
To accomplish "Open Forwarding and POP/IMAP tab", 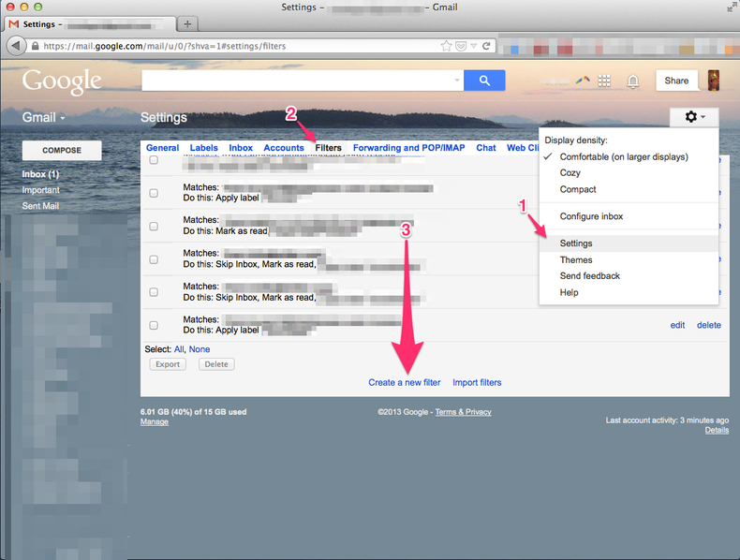I will [408, 148].
